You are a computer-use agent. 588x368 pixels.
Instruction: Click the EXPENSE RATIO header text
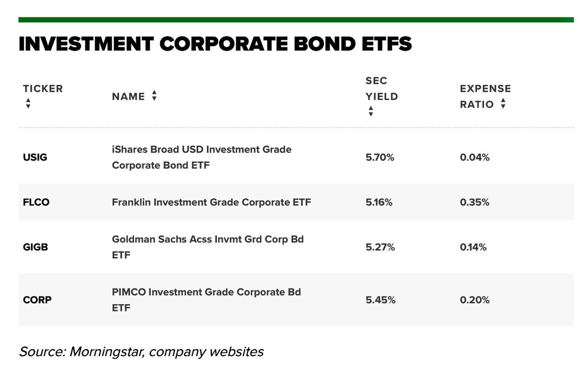[x=486, y=96]
